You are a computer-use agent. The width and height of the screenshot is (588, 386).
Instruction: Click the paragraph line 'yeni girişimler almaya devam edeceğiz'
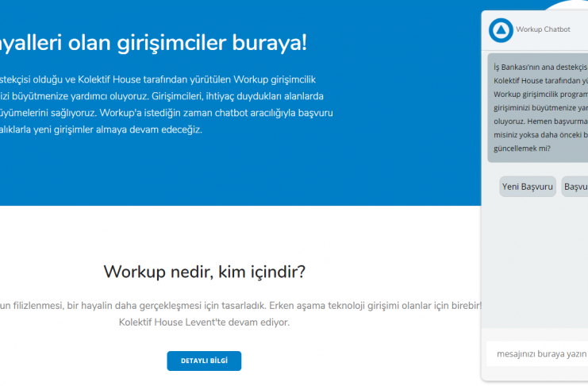click(x=118, y=129)
